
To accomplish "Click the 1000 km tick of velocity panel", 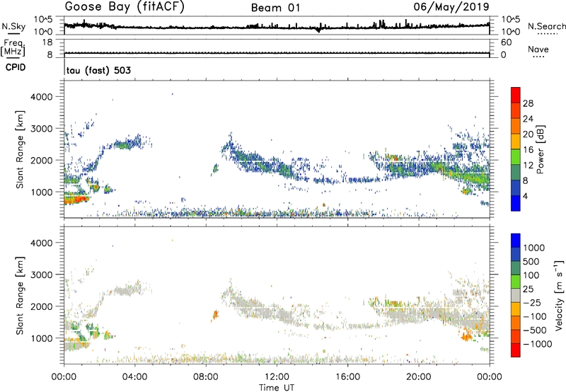I will [x=41, y=338].
